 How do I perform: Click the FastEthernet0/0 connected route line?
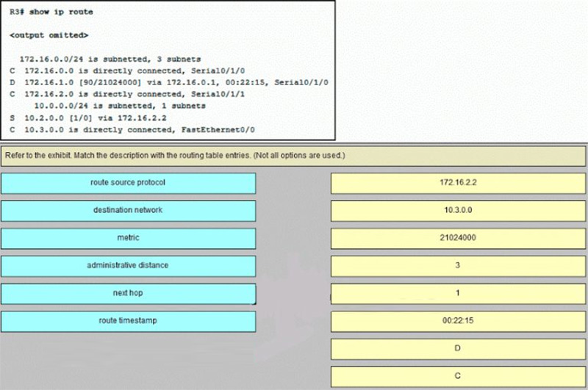(x=132, y=130)
